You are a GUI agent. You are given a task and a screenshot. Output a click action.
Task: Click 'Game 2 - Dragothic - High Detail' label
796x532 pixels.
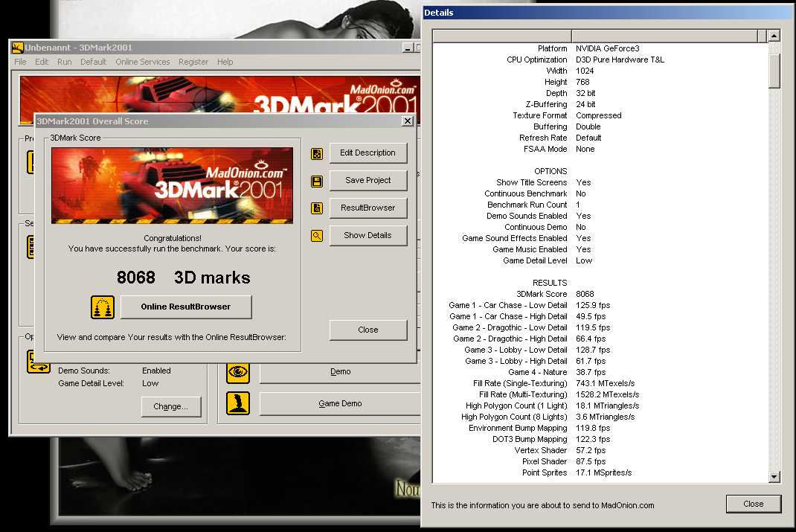tap(510, 339)
